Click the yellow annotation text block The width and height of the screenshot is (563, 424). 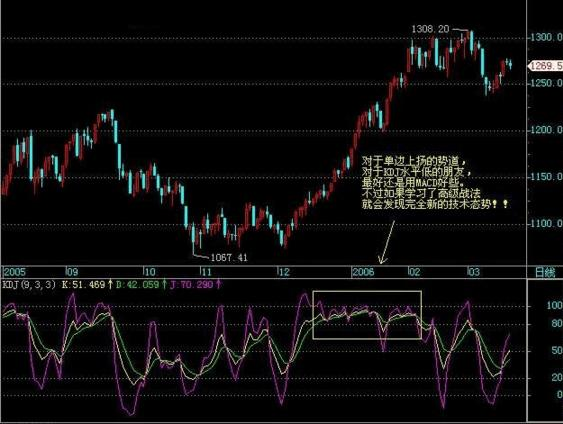(x=434, y=182)
